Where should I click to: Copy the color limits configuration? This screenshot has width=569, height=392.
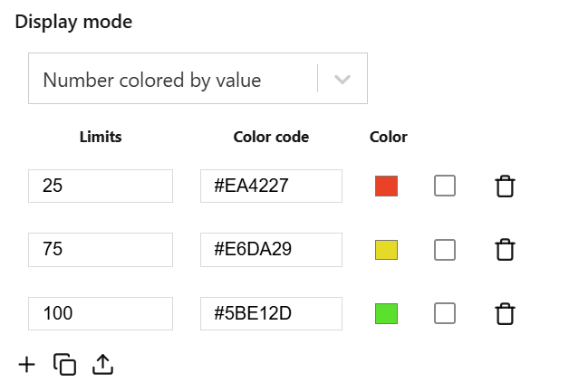(64, 365)
